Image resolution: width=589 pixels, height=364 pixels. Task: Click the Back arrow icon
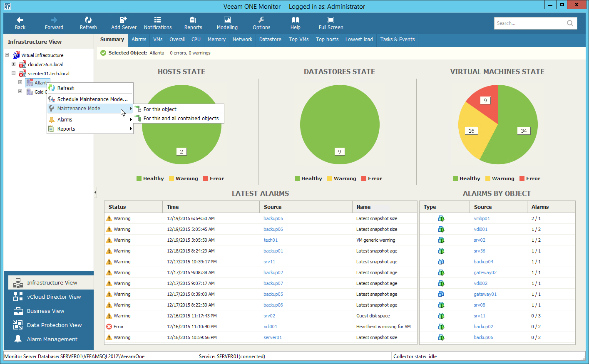(x=20, y=20)
